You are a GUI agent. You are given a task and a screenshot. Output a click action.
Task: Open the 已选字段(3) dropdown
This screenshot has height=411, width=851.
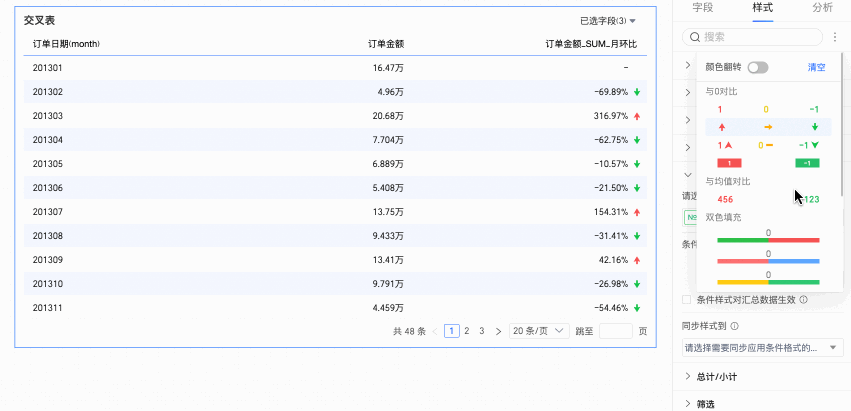(x=607, y=21)
